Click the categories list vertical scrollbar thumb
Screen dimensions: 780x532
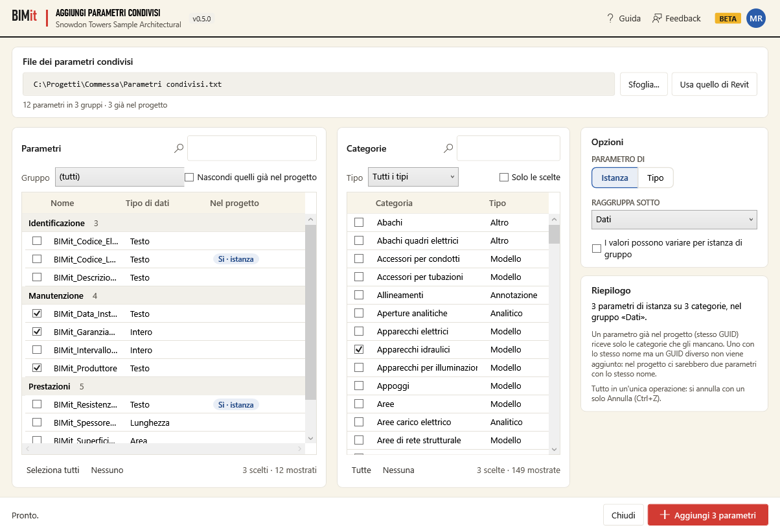point(554,234)
